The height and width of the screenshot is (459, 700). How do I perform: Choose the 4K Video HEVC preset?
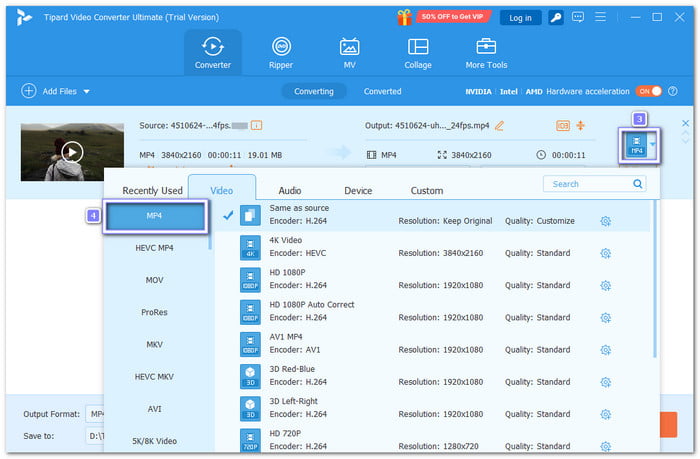coord(432,247)
